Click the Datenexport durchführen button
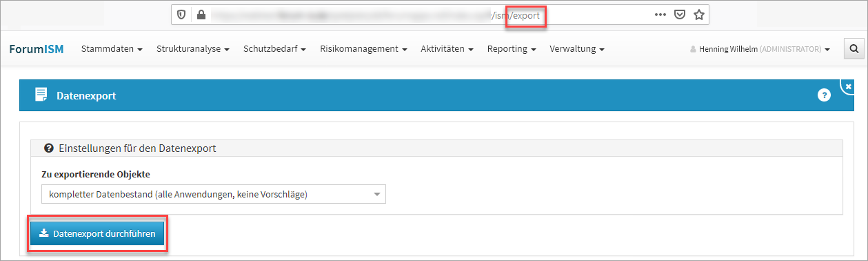Screen dimensions: 868x261 coord(97,234)
